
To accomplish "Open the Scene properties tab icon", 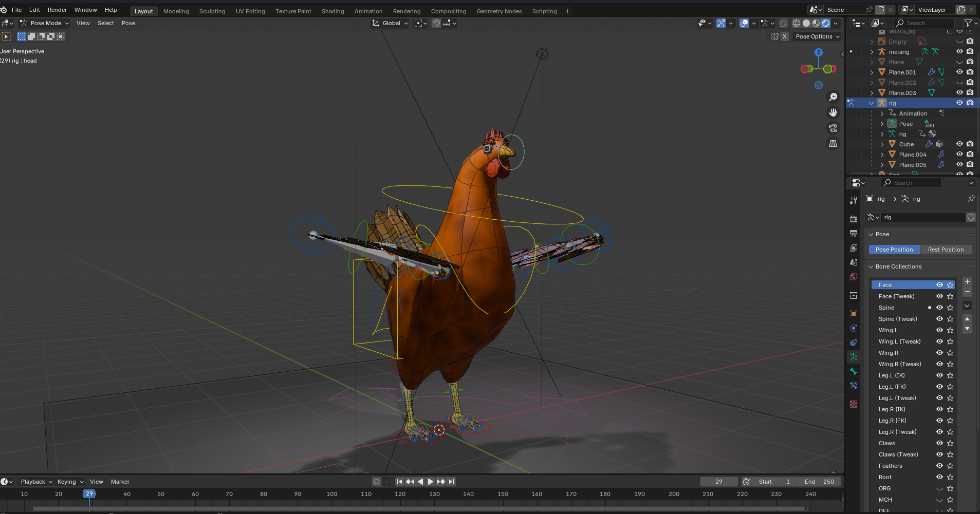I will click(854, 262).
